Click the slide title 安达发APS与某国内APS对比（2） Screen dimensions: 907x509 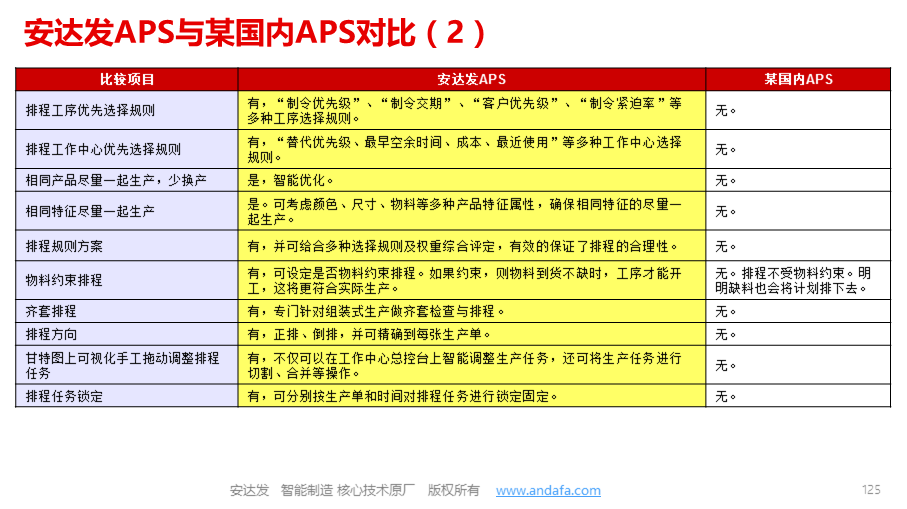(255, 33)
